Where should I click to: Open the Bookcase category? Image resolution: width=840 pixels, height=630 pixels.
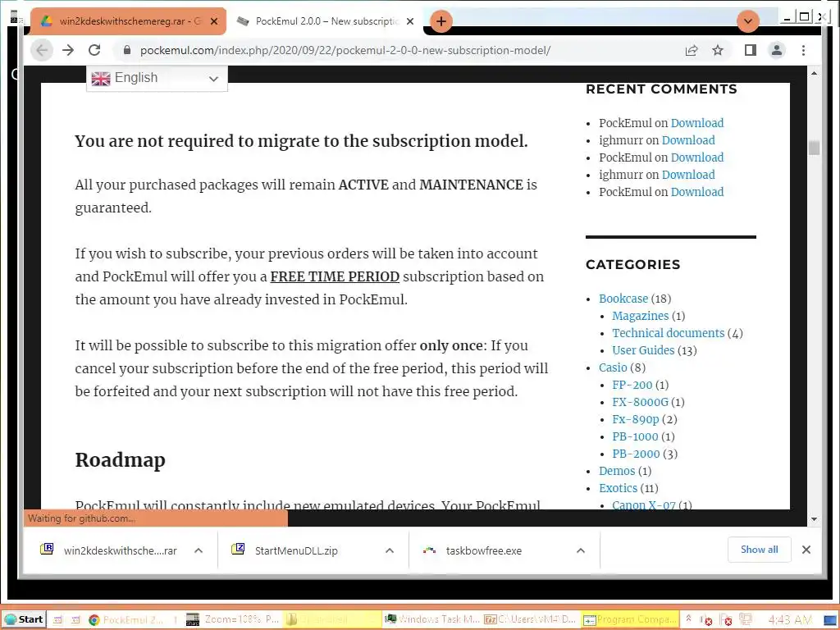pyautogui.click(x=623, y=299)
